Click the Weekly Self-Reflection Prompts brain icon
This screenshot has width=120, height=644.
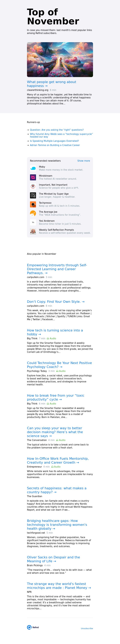(33, 231)
